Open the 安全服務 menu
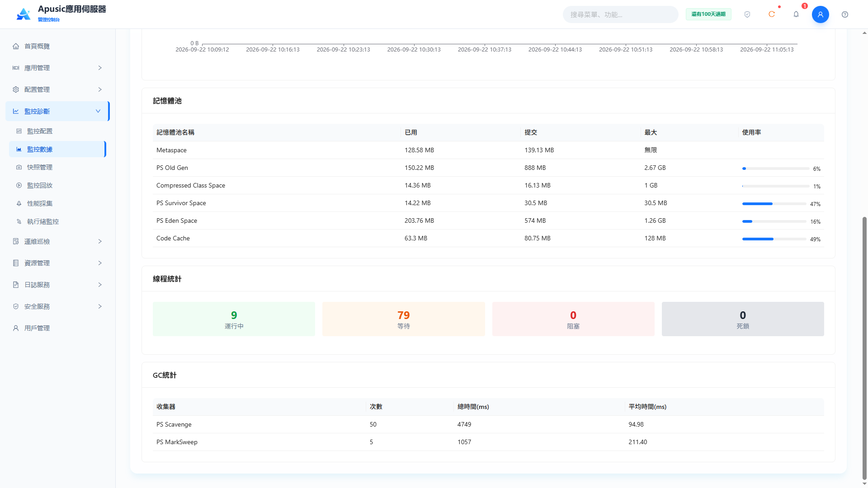 pos(57,306)
